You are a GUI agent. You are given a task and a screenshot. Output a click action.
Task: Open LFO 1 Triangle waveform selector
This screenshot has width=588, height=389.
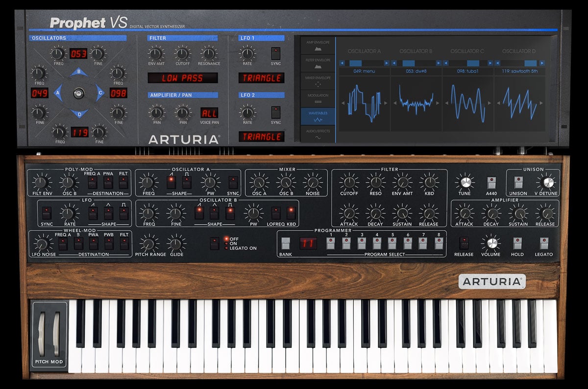[262, 78]
